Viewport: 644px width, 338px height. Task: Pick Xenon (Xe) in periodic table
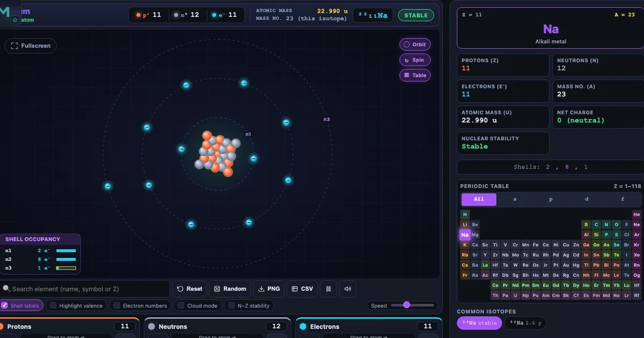636,255
